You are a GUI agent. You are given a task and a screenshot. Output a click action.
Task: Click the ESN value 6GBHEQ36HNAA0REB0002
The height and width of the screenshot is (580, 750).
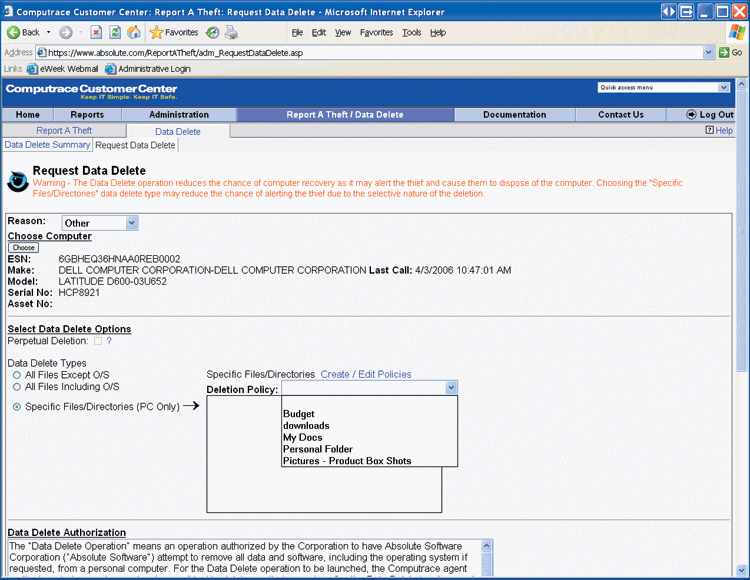(x=119, y=259)
